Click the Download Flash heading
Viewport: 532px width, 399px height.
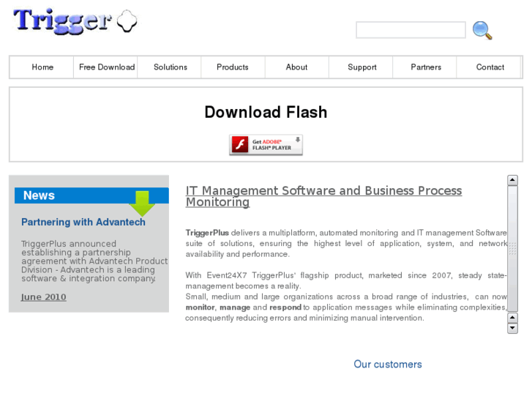tap(266, 112)
